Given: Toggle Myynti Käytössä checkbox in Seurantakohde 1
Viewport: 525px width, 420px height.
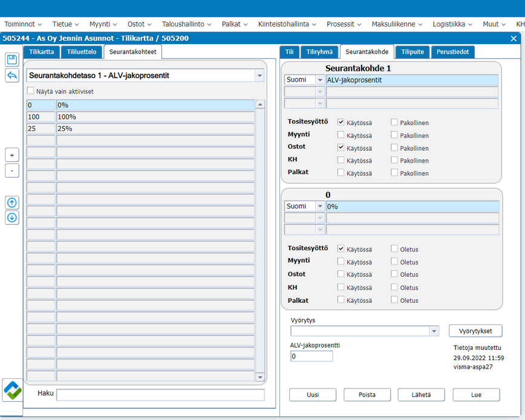Looking at the screenshot, I should pyautogui.click(x=341, y=135).
